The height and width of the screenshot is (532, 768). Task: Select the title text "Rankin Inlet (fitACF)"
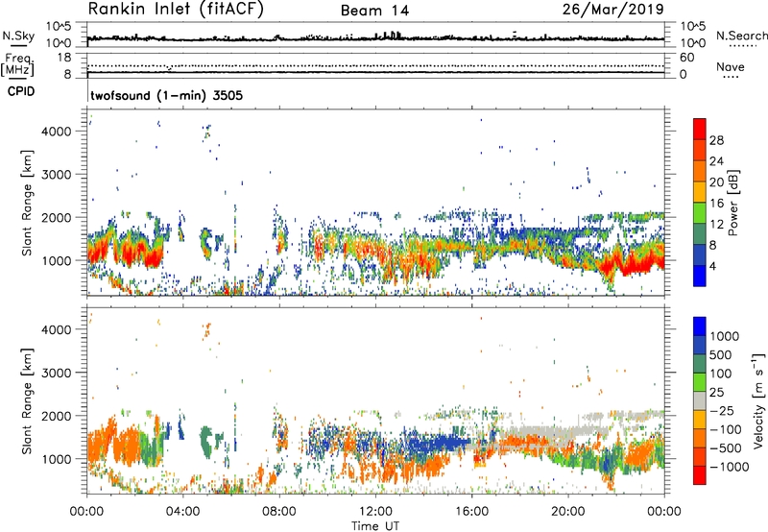click(x=176, y=9)
